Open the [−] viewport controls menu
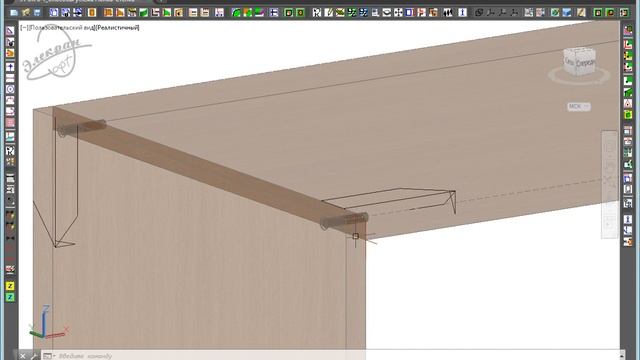Image resolution: width=640 pixels, height=360 pixels. tap(24, 28)
